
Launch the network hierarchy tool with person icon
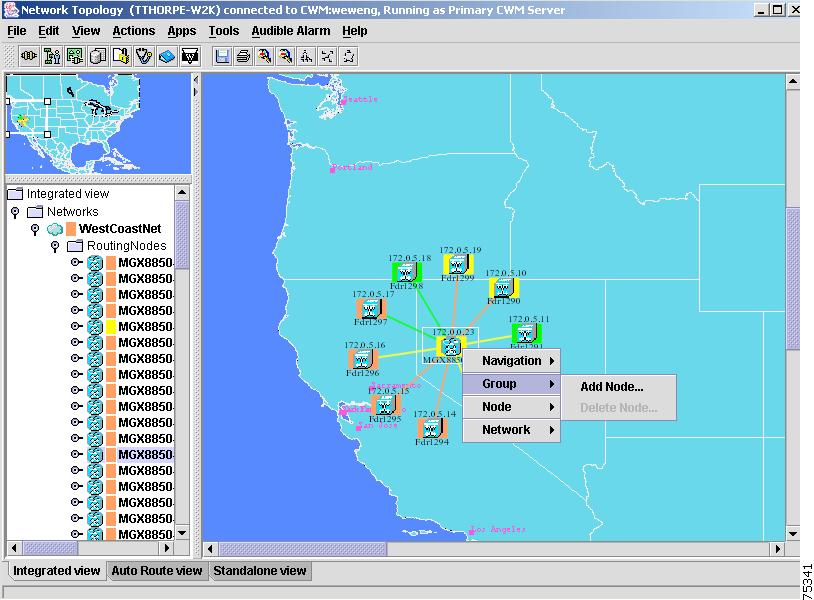click(52, 56)
